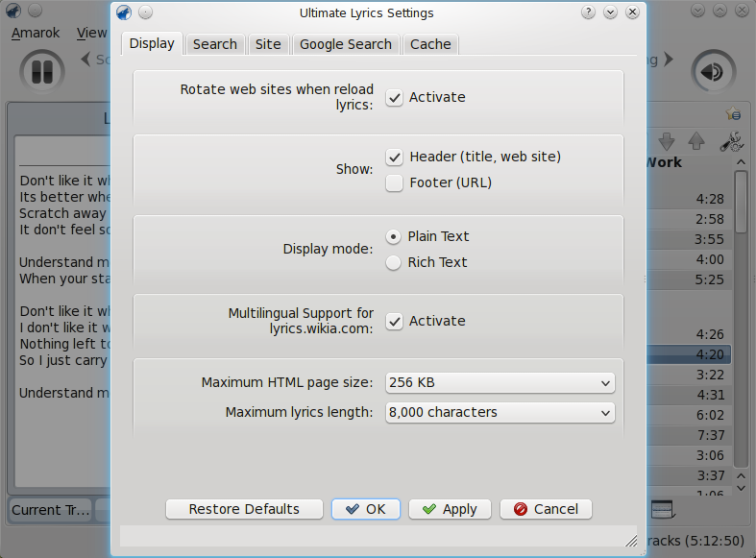Confirm settings with OK button
This screenshot has width=756, height=558.
click(366, 509)
